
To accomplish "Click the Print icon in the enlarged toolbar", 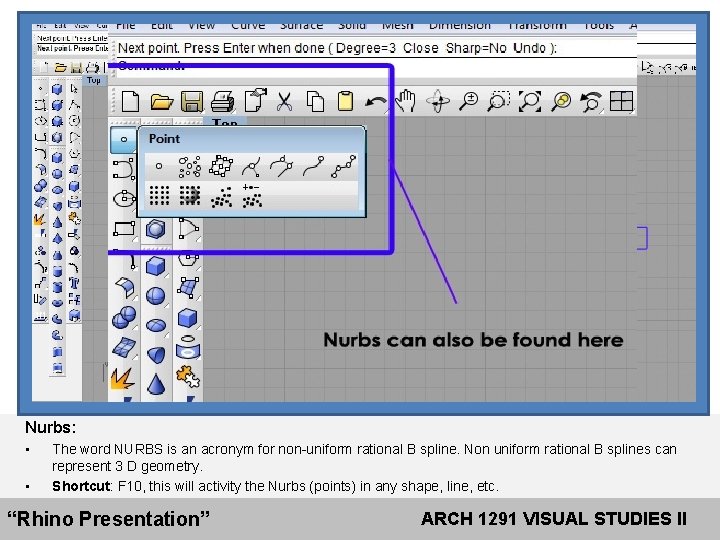I will point(222,101).
